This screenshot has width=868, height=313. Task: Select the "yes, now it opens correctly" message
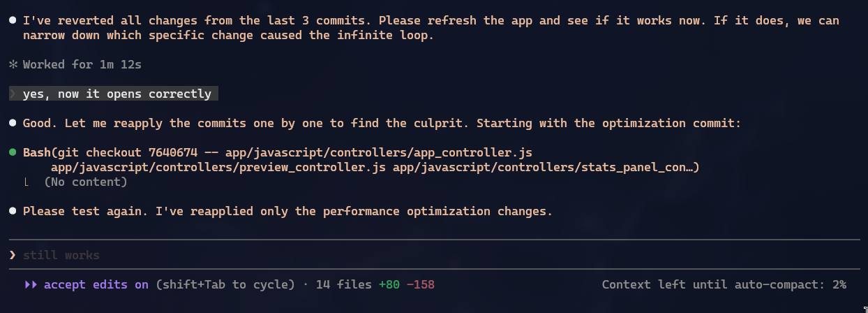[x=117, y=94]
